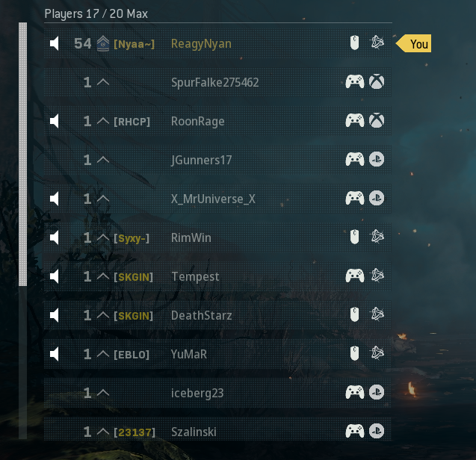Click the rank chevron on iceberg23 row

103,393
